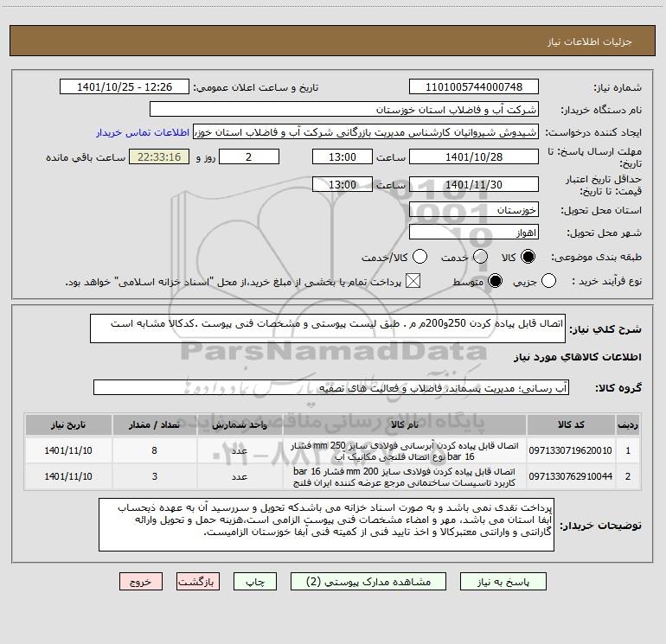The width and height of the screenshot is (666, 644).
Task: Click item code 097133071962​0010
Action: (x=571, y=450)
